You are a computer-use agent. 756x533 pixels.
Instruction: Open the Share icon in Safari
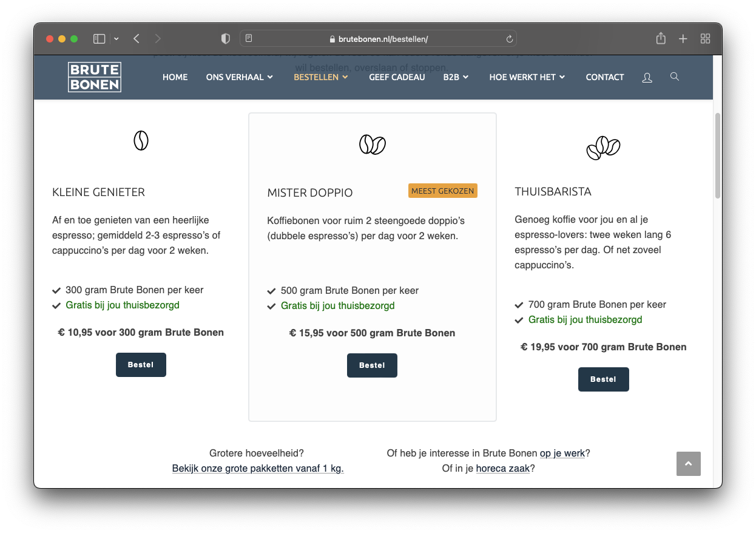(x=661, y=38)
